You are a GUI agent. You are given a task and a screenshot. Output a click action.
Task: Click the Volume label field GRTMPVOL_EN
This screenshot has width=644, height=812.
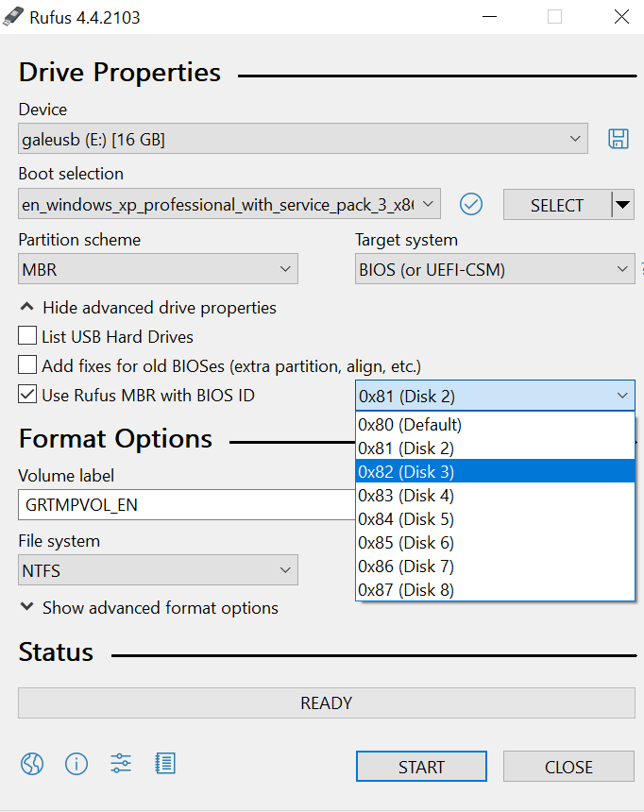[x=187, y=504]
